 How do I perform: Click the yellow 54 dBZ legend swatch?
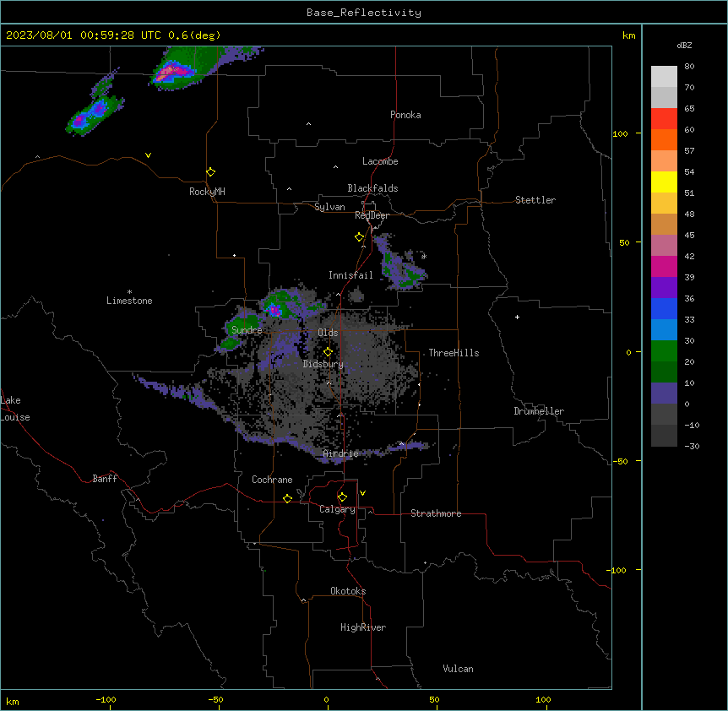pyautogui.click(x=664, y=182)
